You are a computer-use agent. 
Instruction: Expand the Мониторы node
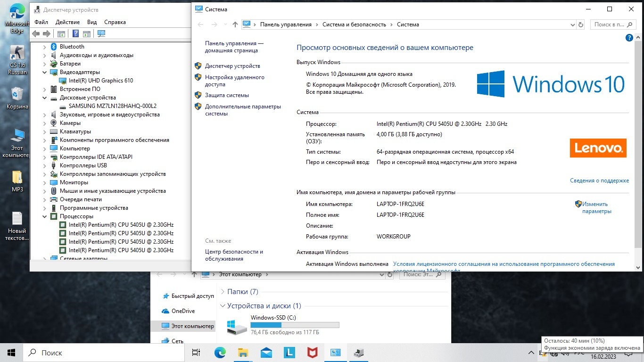(x=45, y=182)
